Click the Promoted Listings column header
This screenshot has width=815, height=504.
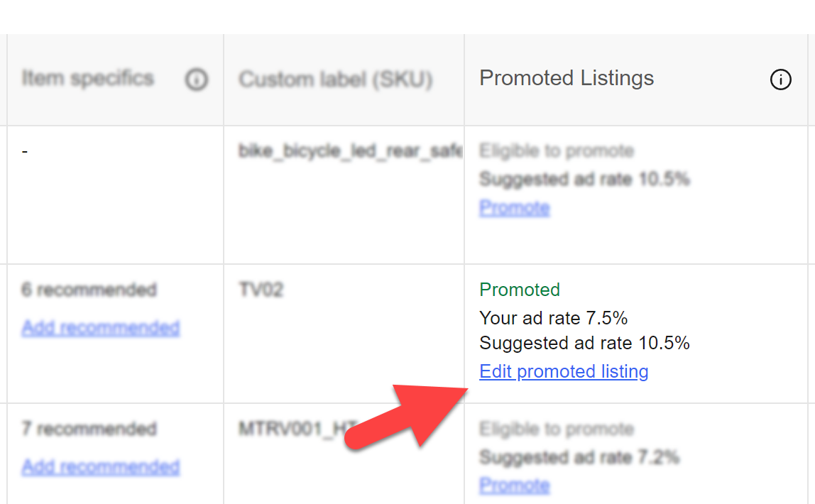(567, 78)
